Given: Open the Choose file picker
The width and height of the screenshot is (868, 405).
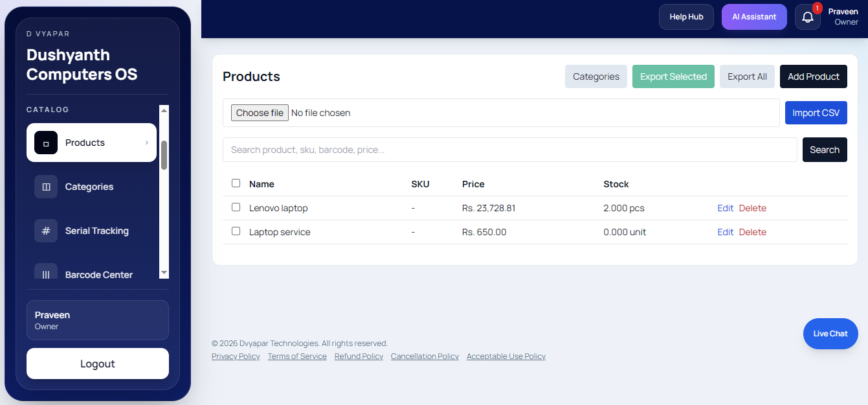Looking at the screenshot, I should [259, 112].
